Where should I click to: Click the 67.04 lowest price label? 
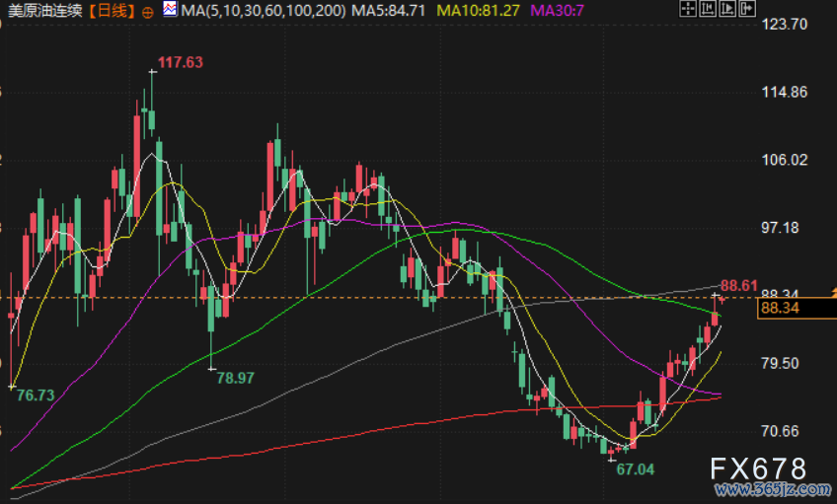click(x=636, y=469)
